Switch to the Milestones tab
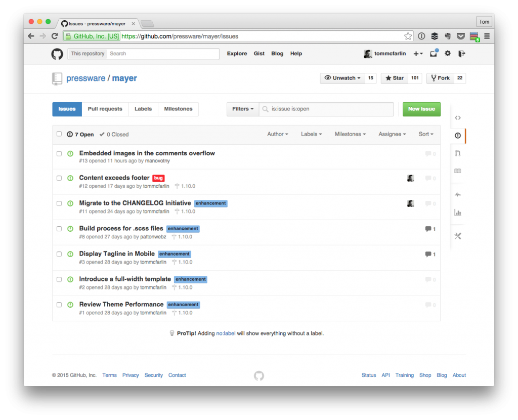 click(x=178, y=109)
